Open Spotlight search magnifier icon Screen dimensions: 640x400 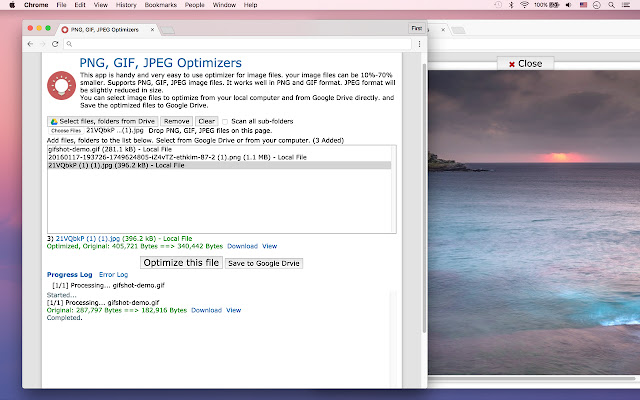(611, 5)
